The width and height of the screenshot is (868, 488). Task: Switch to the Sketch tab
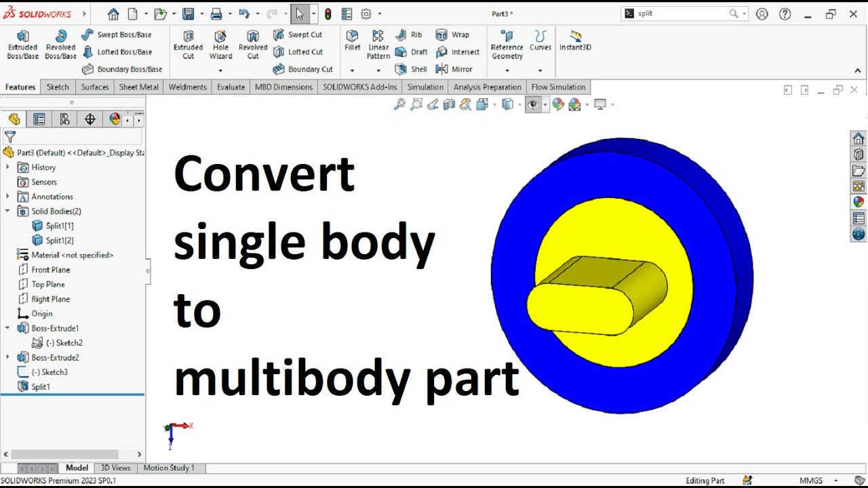point(58,87)
